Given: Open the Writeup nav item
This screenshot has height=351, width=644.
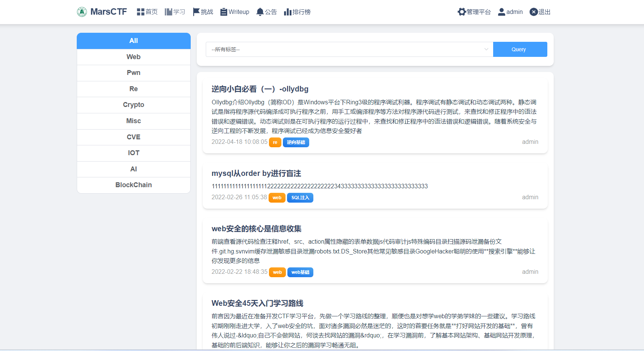Looking at the screenshot, I should pos(239,12).
